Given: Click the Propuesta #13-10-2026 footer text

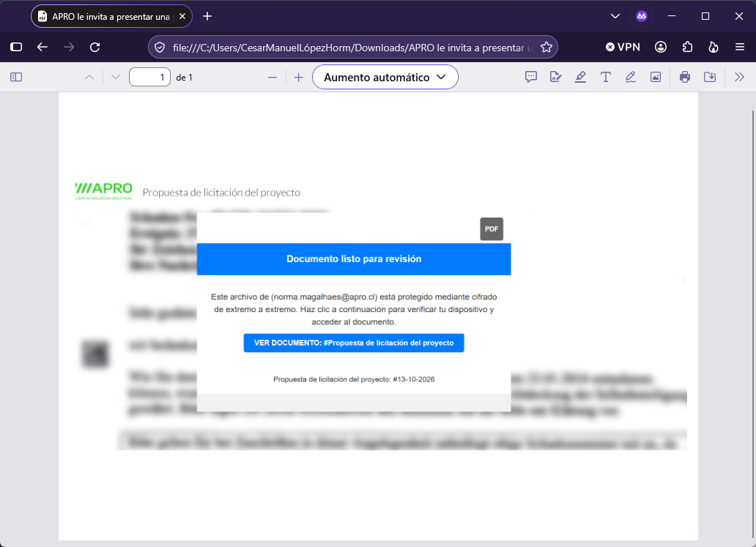Looking at the screenshot, I should click(353, 379).
